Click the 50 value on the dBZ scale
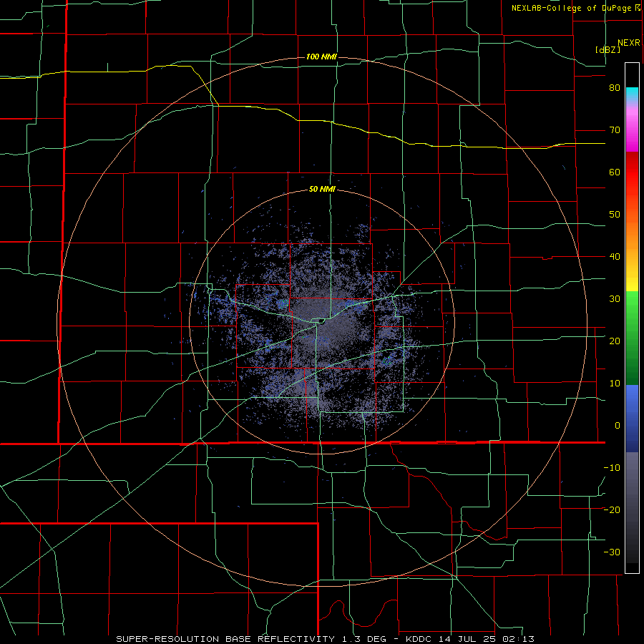 [615, 215]
